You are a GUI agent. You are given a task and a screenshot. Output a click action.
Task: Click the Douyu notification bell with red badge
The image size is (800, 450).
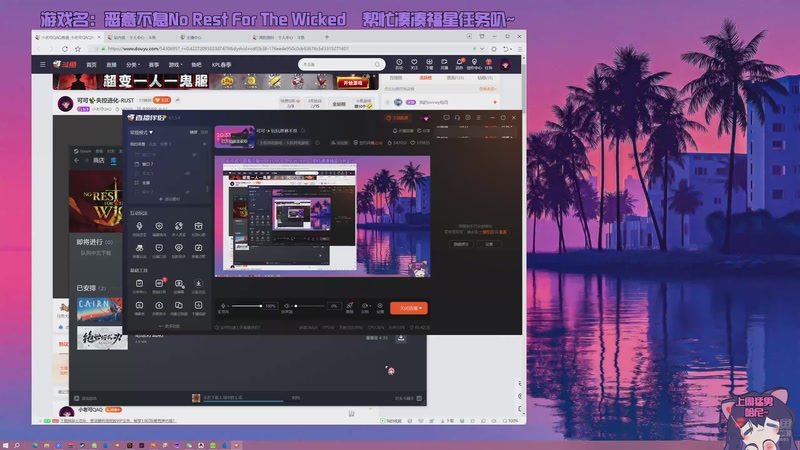pyautogui.click(x=459, y=62)
